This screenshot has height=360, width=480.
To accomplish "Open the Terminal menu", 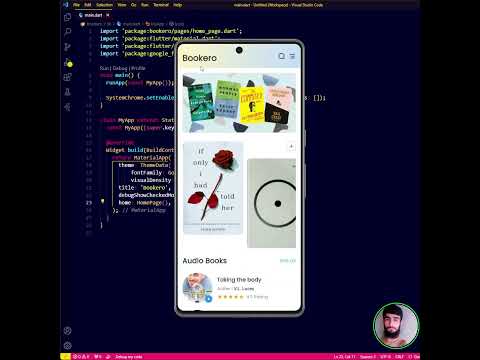I will [x=161, y=5].
